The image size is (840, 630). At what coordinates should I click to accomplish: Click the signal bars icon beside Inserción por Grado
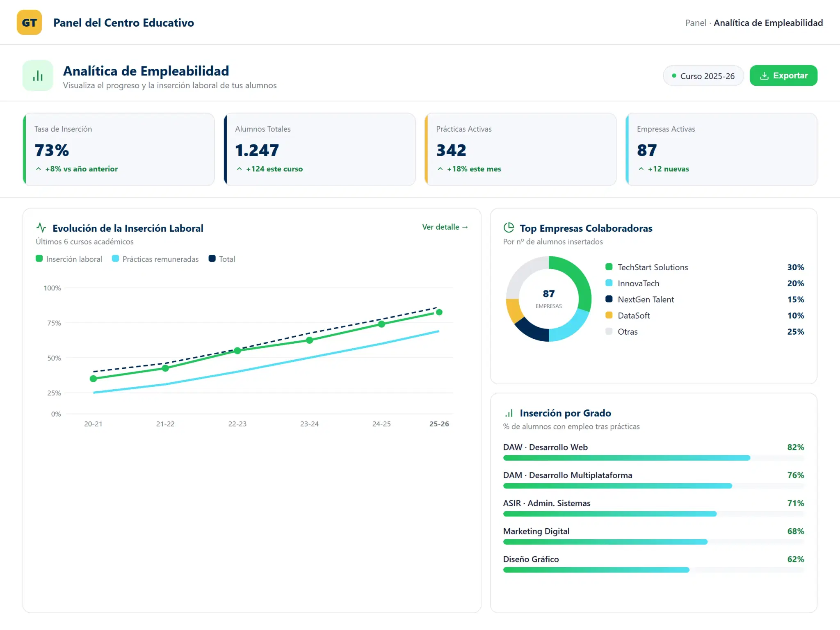509,413
